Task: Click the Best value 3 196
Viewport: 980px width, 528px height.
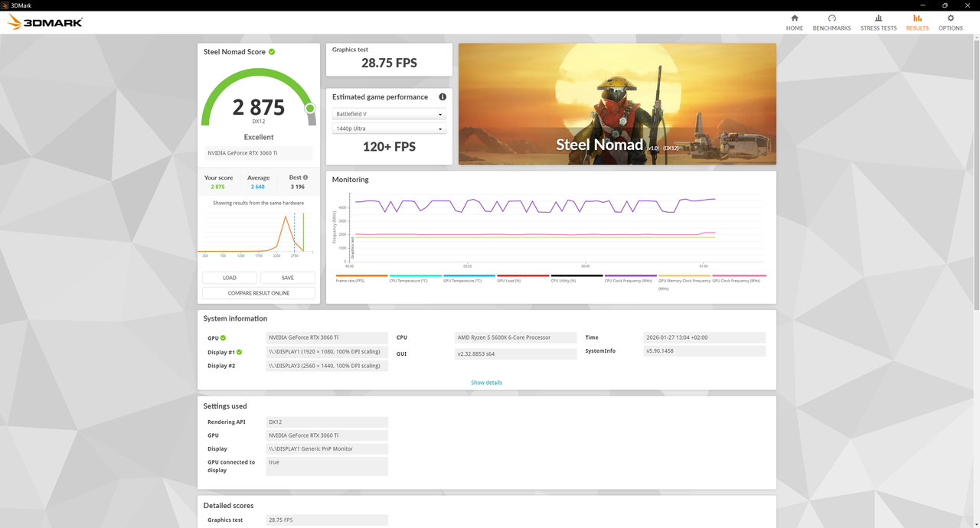Action: pyautogui.click(x=298, y=187)
